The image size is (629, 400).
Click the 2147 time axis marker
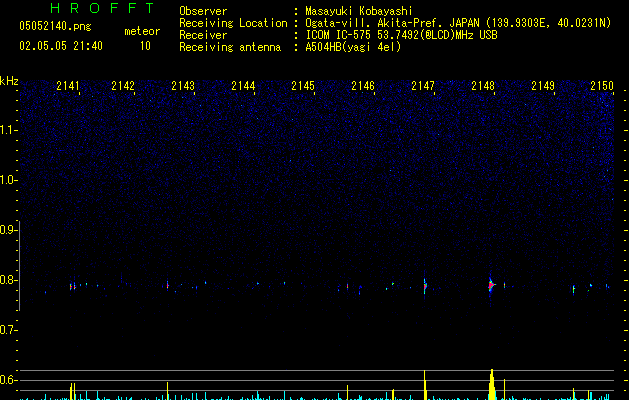(423, 85)
